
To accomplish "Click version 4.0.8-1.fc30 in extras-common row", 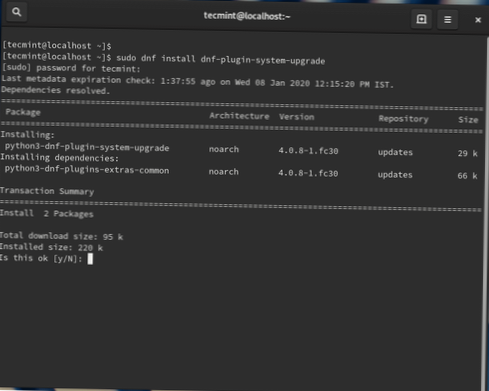I will point(308,173).
